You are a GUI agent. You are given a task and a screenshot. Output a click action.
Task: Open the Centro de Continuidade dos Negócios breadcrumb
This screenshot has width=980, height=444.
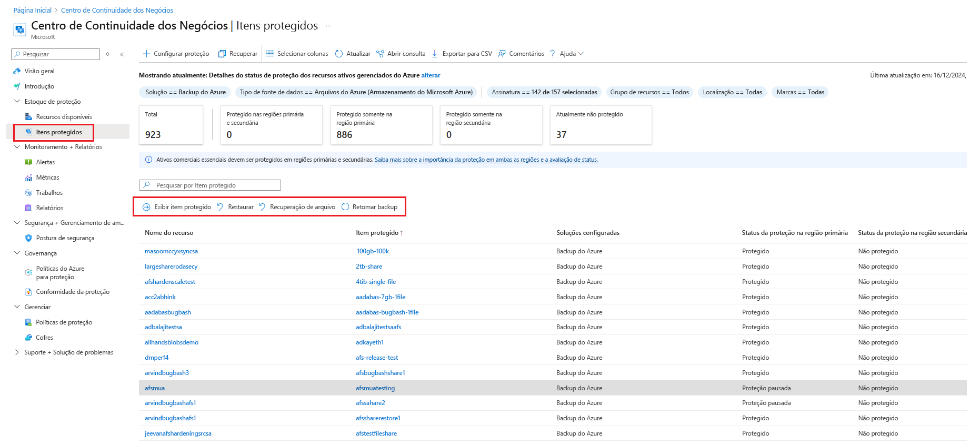tap(117, 10)
